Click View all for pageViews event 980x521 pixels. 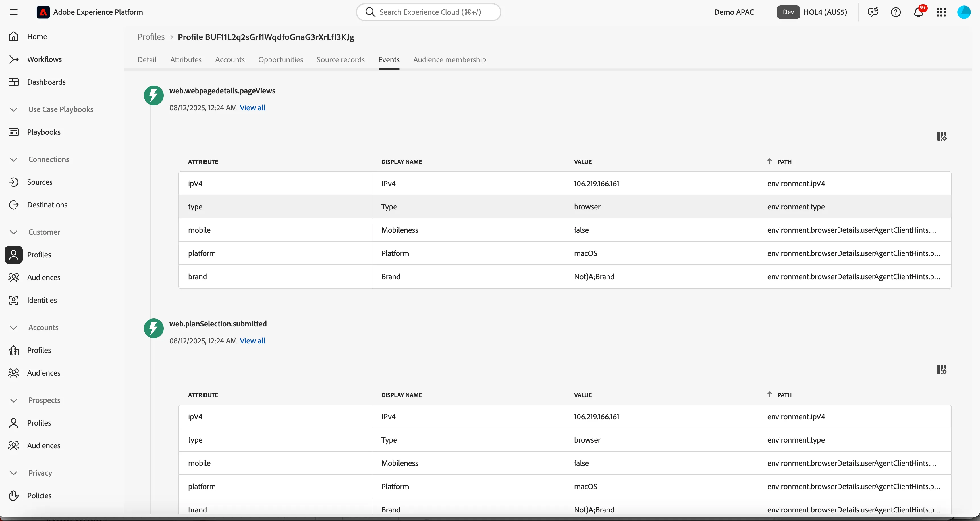point(252,108)
